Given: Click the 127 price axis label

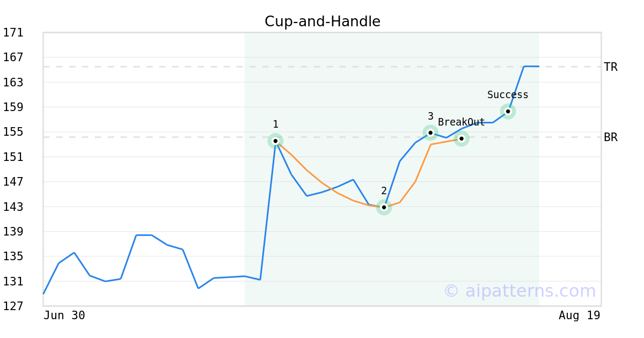Looking at the screenshot, I should point(13,306).
